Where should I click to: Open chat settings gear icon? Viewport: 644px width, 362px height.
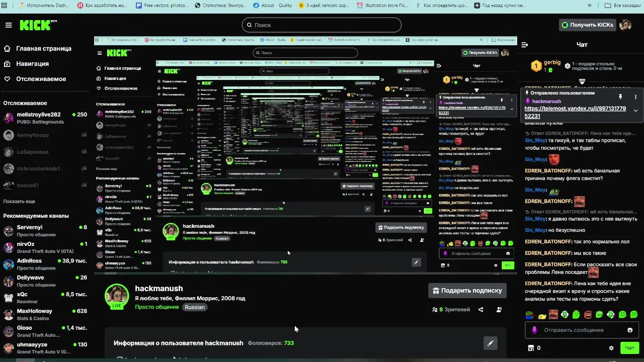611,348
